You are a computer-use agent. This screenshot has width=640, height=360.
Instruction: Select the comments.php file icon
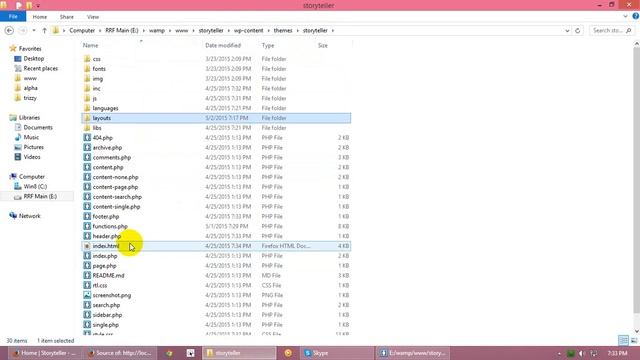click(x=87, y=157)
